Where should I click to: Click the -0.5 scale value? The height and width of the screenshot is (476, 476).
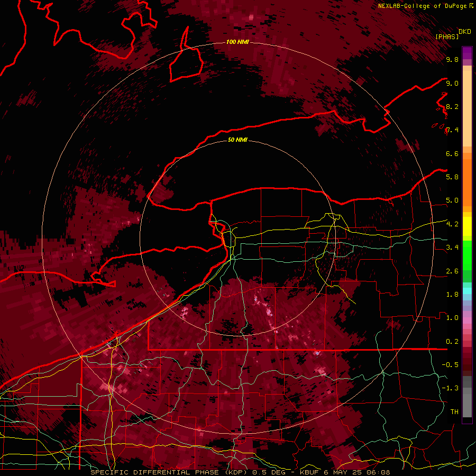click(450, 365)
